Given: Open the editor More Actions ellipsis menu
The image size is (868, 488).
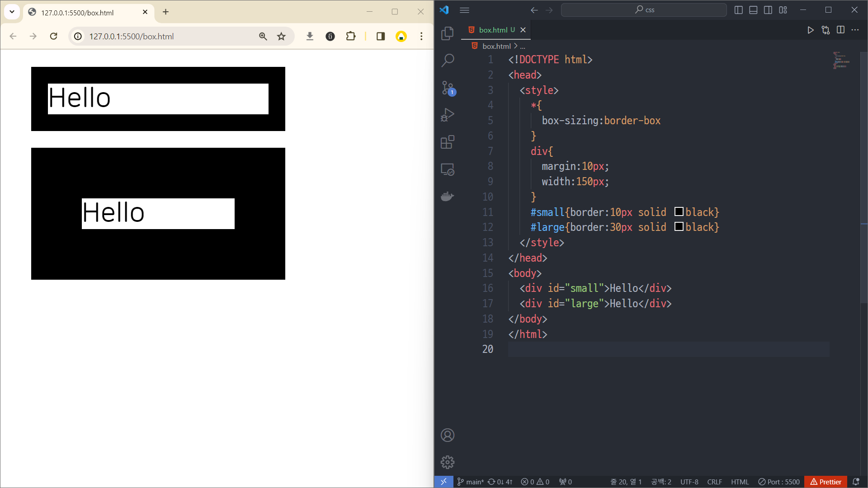Looking at the screenshot, I should tap(855, 30).
